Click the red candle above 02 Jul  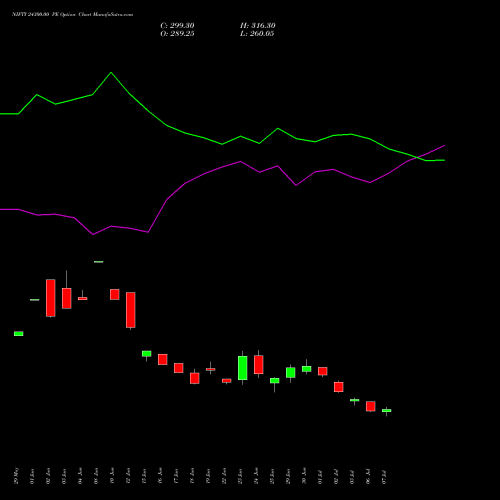point(339,387)
